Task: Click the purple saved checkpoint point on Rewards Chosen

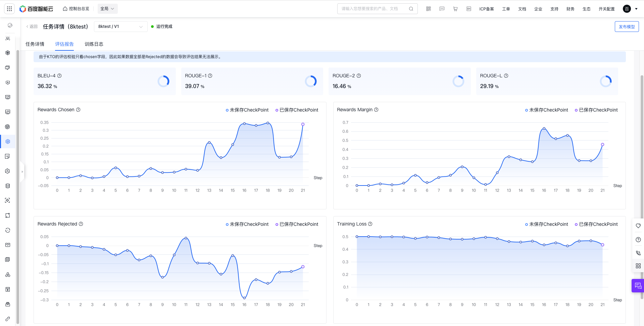Action: (303, 124)
